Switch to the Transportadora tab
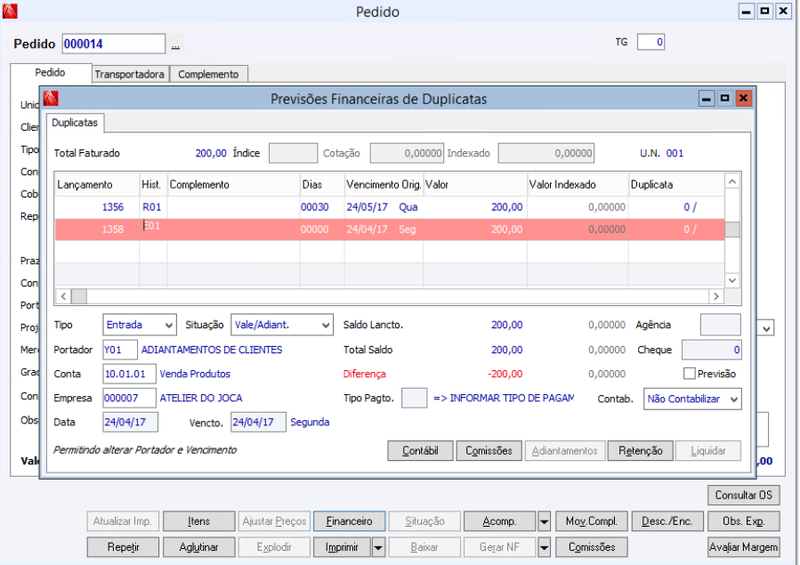Viewport: 800px width, 565px height. click(x=129, y=74)
